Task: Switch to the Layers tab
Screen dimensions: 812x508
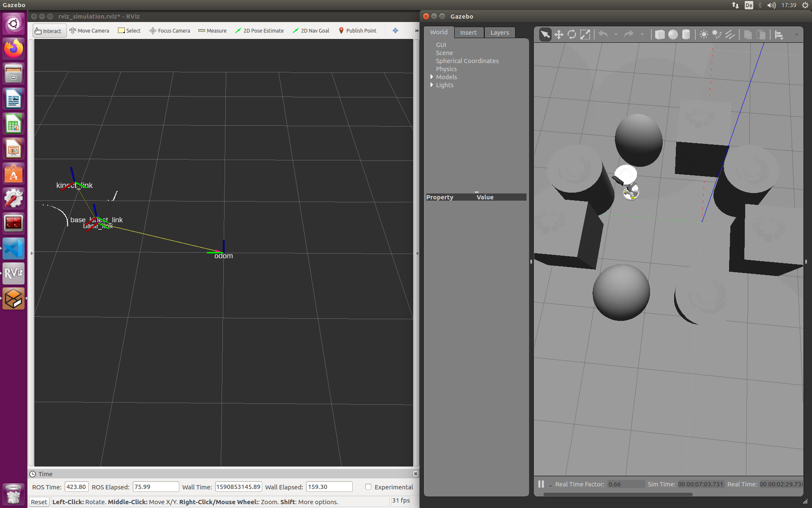Action: point(499,33)
